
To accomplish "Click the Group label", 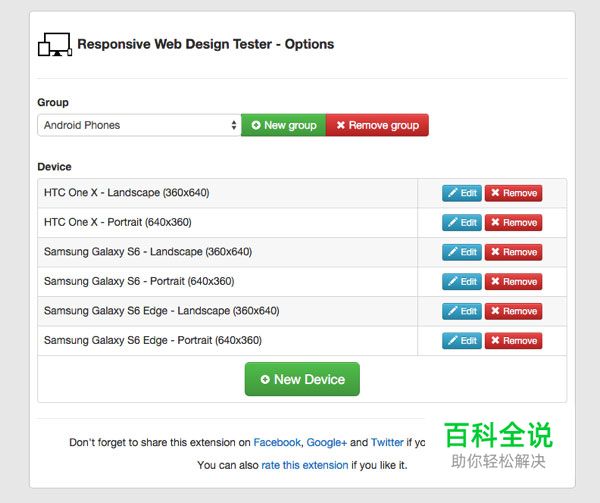I will [x=53, y=103].
